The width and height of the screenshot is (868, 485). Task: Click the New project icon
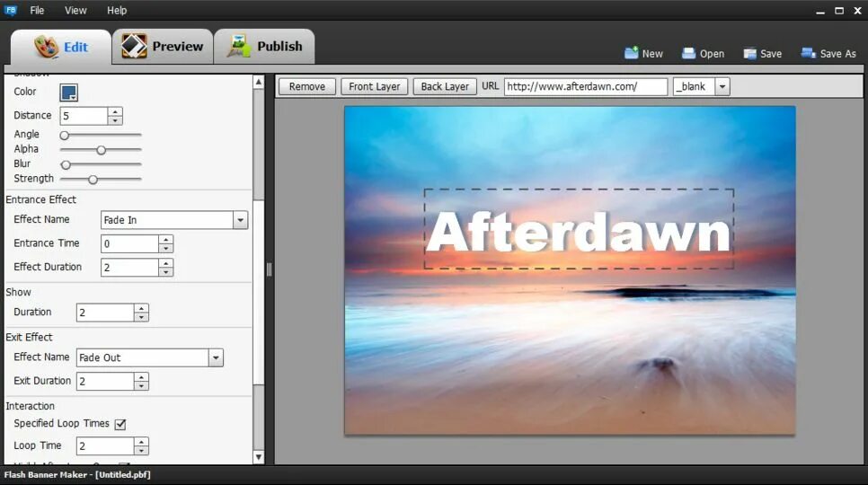[x=631, y=53]
